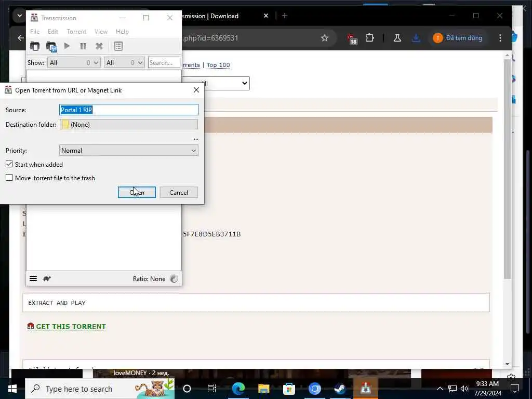Switch to the Chromium browser taskbar icon
This screenshot has width=532, height=399.
click(x=314, y=389)
